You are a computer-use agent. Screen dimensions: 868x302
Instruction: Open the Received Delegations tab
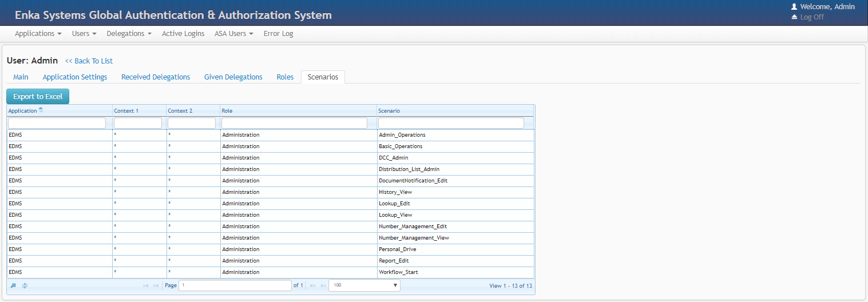[x=156, y=77]
